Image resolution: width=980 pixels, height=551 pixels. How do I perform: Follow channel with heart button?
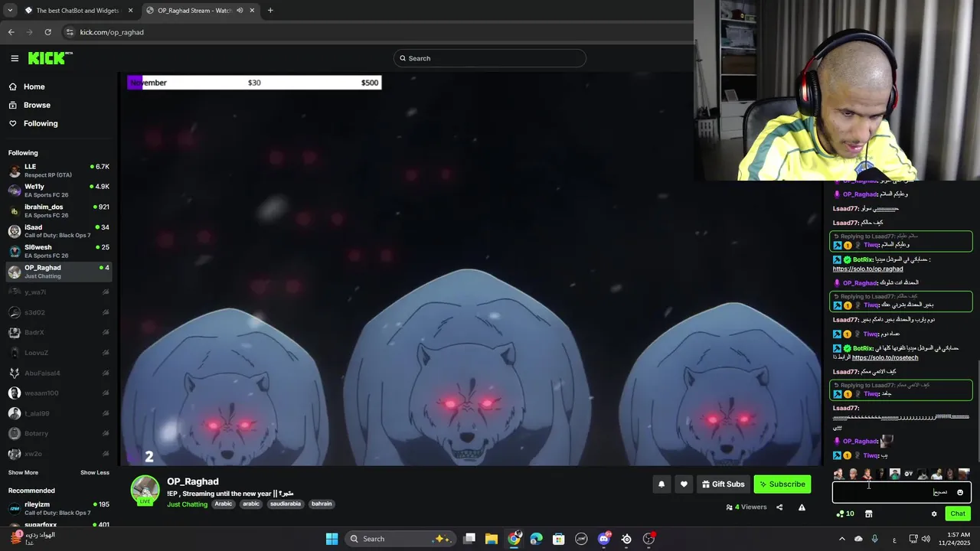click(684, 484)
